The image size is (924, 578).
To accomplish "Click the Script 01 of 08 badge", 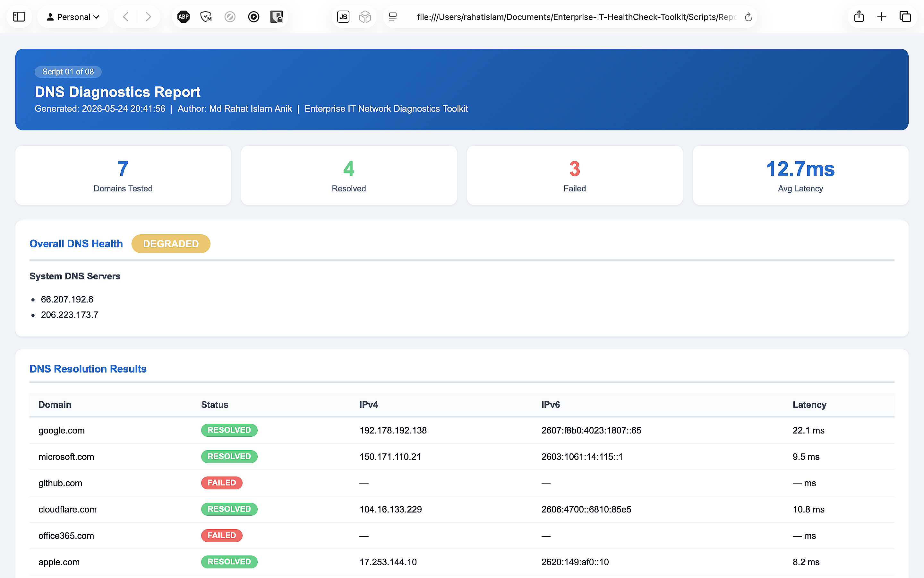I will [68, 72].
